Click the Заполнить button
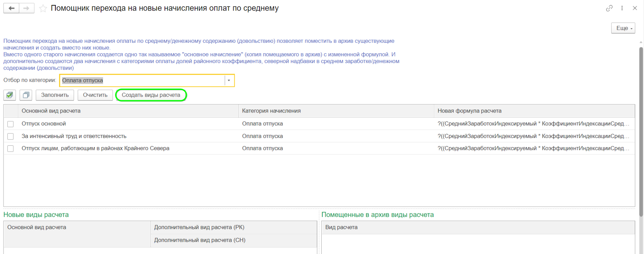 (x=55, y=95)
